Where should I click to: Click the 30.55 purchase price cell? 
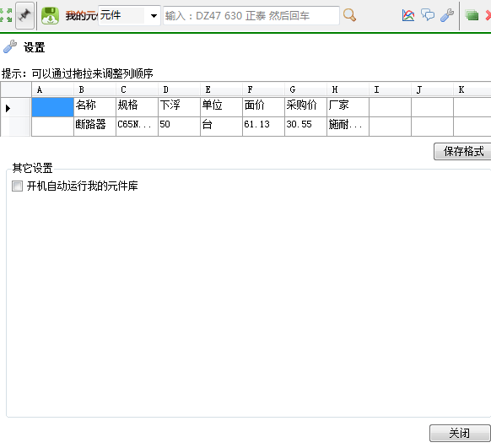[306, 127]
